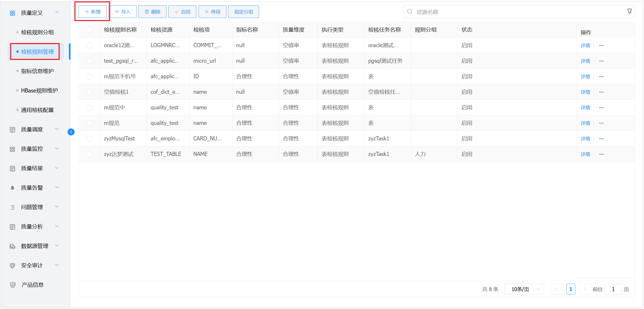Open the 指标信息维护 menu item
Image resolution: width=644 pixels, height=309 pixels.
pyautogui.click(x=37, y=71)
